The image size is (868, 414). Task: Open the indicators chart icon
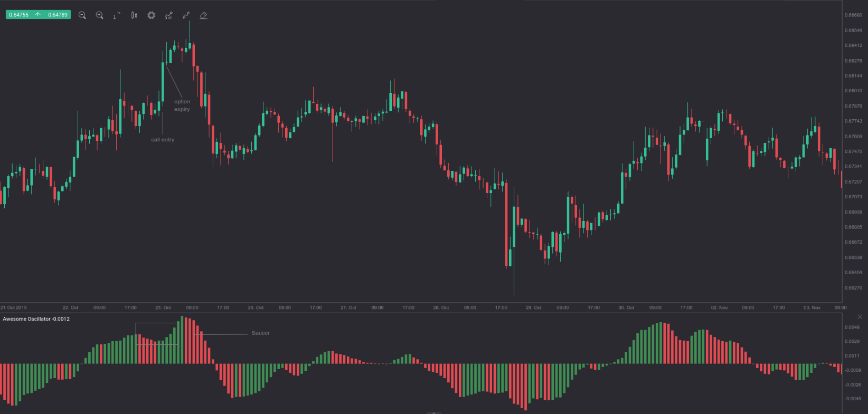pyautogui.click(x=168, y=15)
